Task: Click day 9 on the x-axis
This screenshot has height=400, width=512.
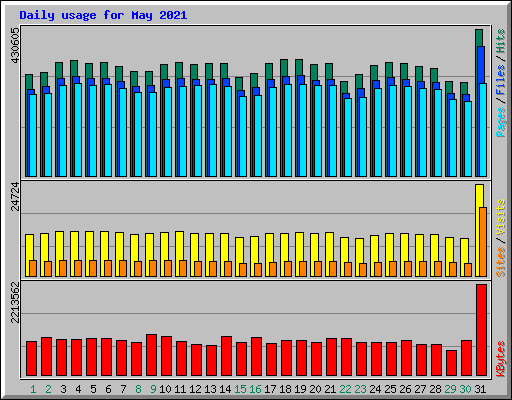Action: [x=153, y=389]
